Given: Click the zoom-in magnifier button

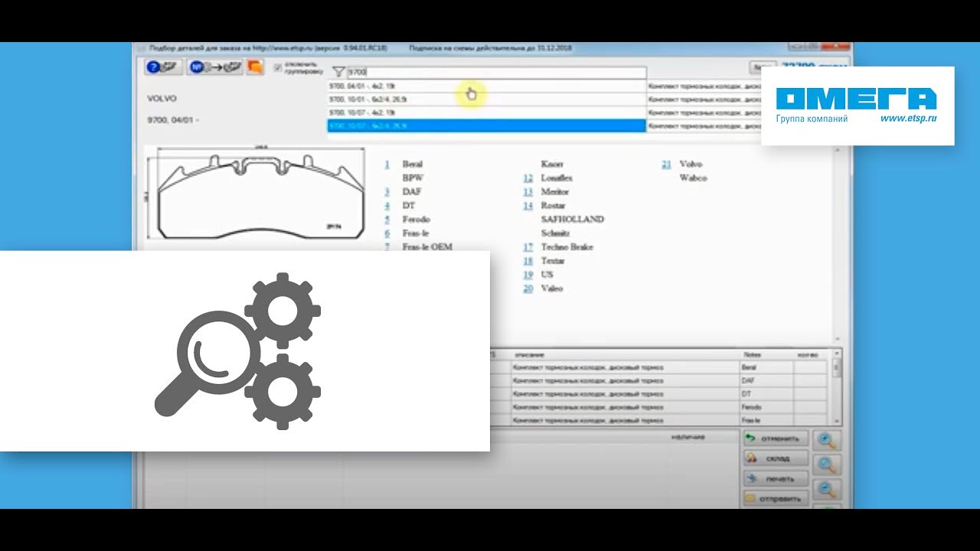Looking at the screenshot, I should (x=828, y=440).
